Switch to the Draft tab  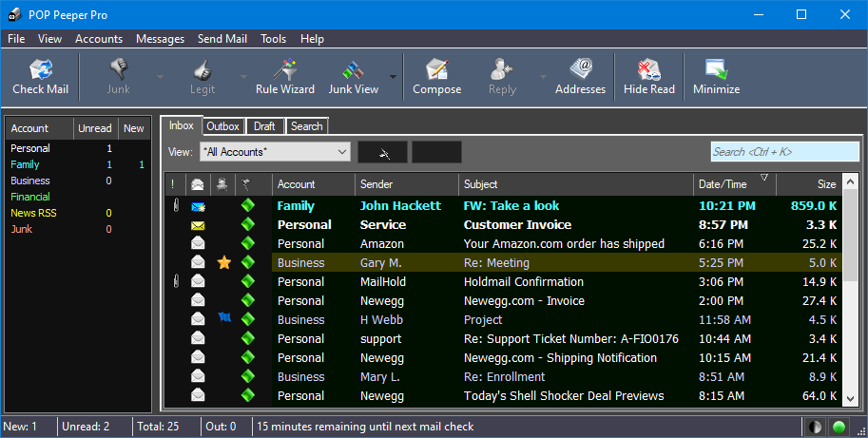tap(264, 126)
